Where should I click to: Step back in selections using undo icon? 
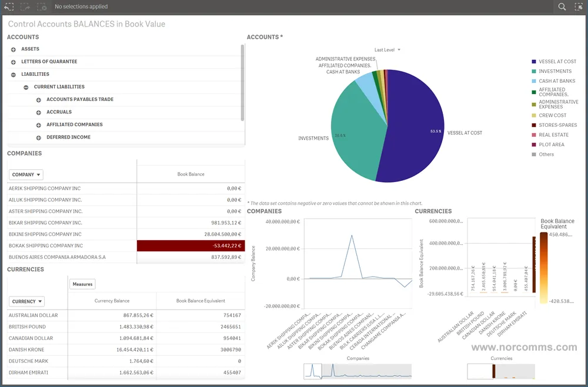point(8,6)
